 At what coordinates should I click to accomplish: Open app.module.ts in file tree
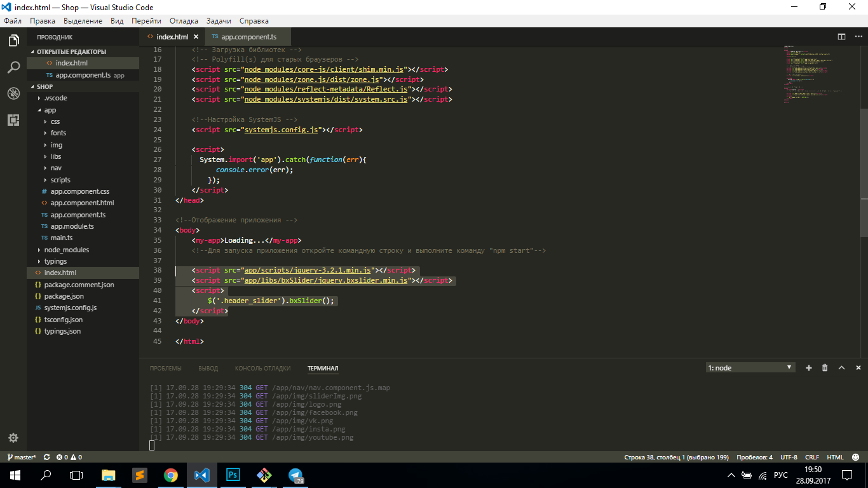72,226
